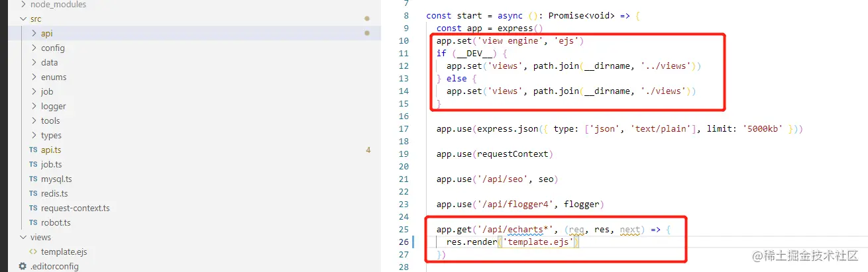Click the gear icon of .editorconfig
The height and width of the screenshot is (272, 868).
[x=23, y=267]
